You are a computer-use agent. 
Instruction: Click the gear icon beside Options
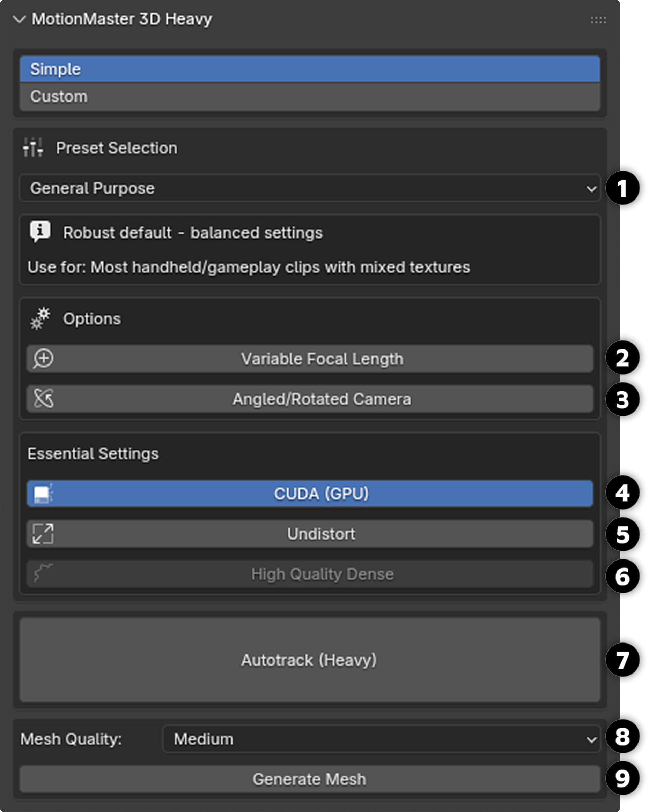click(x=39, y=318)
